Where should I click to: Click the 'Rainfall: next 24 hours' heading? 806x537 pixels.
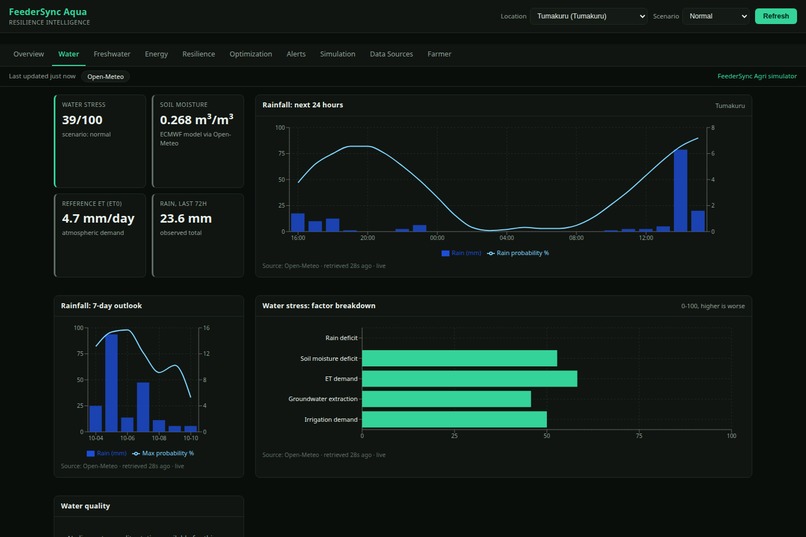[303, 105]
